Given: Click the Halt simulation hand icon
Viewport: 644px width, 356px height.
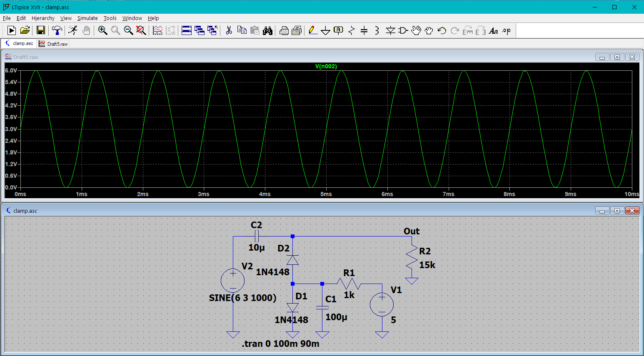Looking at the screenshot, I should [x=86, y=30].
